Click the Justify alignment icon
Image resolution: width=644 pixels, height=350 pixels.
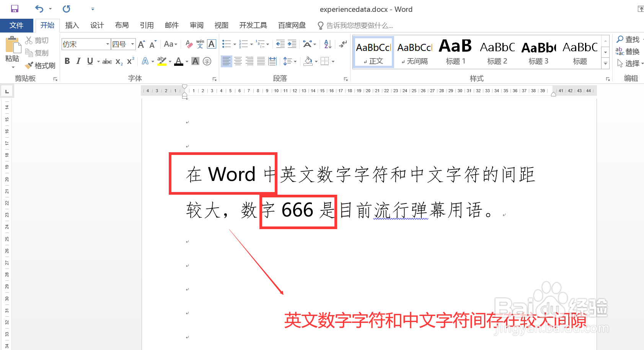click(x=261, y=61)
